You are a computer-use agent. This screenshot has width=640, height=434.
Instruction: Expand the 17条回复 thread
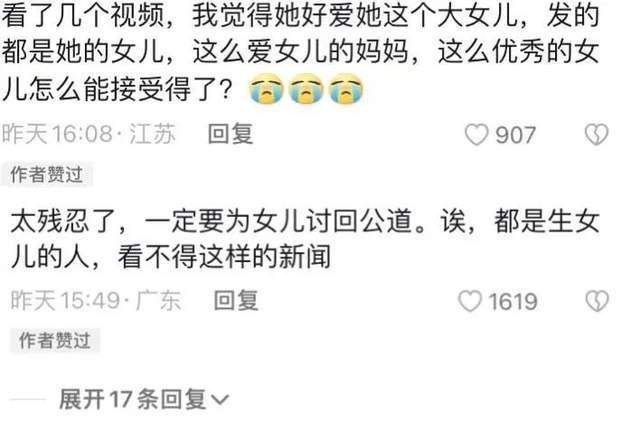pos(144,399)
